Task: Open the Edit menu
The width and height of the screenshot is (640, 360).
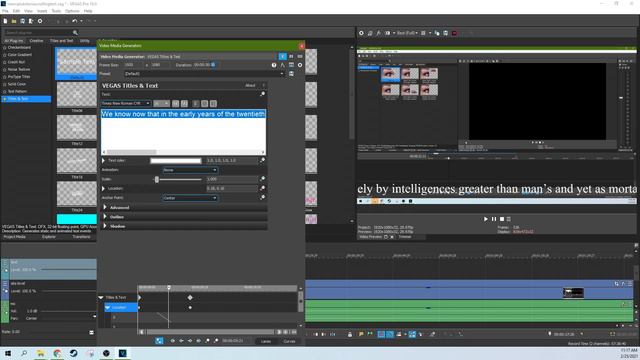Action: coord(16,11)
